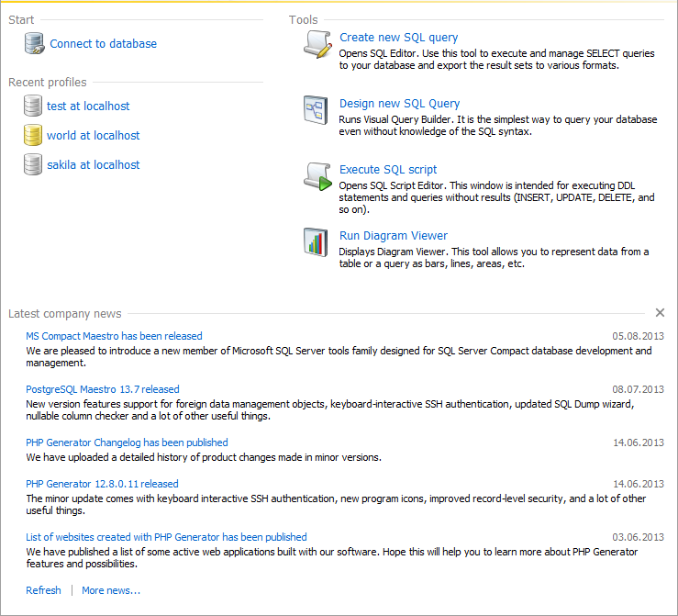The width and height of the screenshot is (678, 616).
Task: Open PHP Generator Changelog news headline
Action: click(127, 442)
